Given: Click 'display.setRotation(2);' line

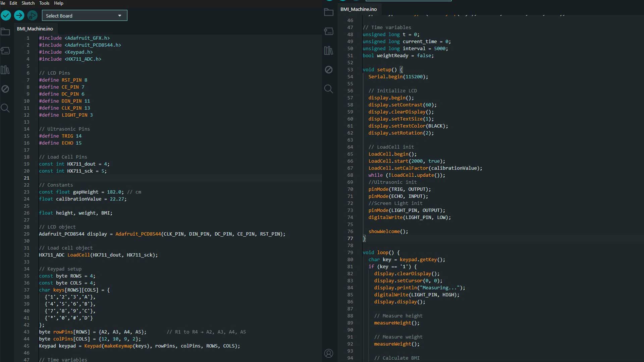Looking at the screenshot, I should point(401,133).
